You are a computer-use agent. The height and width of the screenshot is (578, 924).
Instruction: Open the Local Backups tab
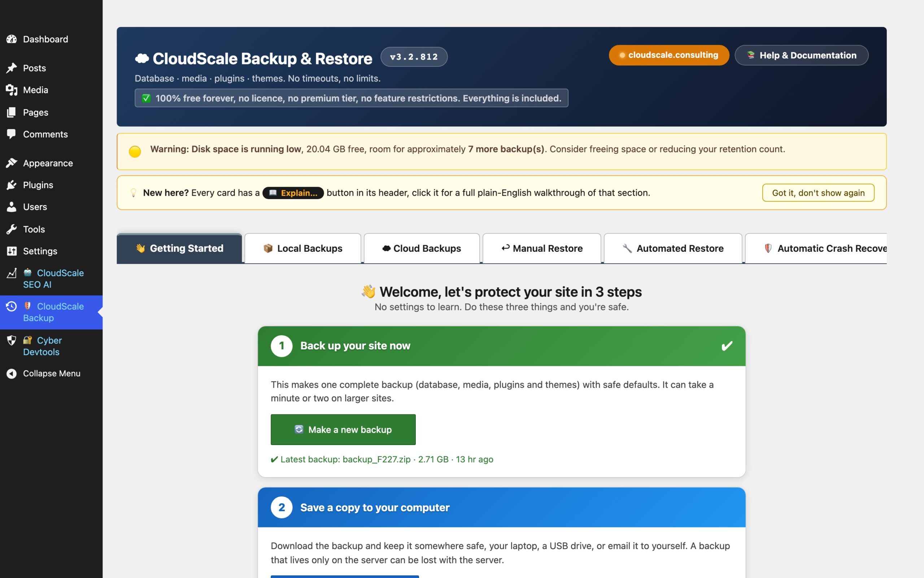(x=303, y=249)
